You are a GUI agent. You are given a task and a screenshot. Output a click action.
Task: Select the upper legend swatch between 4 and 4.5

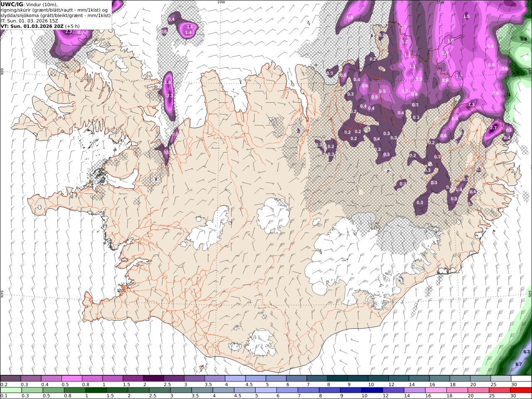pyautogui.click(x=235, y=378)
